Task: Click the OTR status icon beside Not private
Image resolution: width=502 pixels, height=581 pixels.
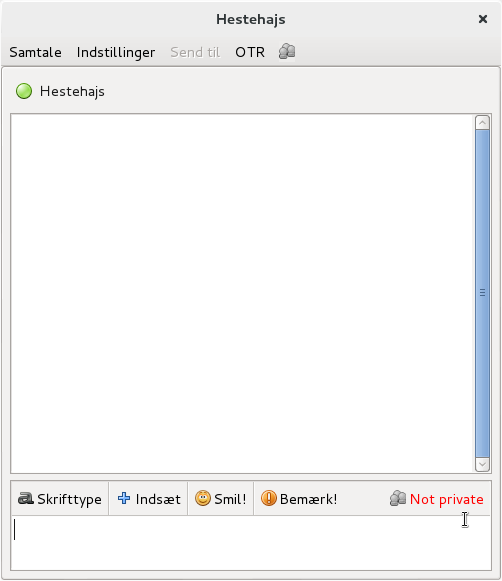Action: pos(398,498)
